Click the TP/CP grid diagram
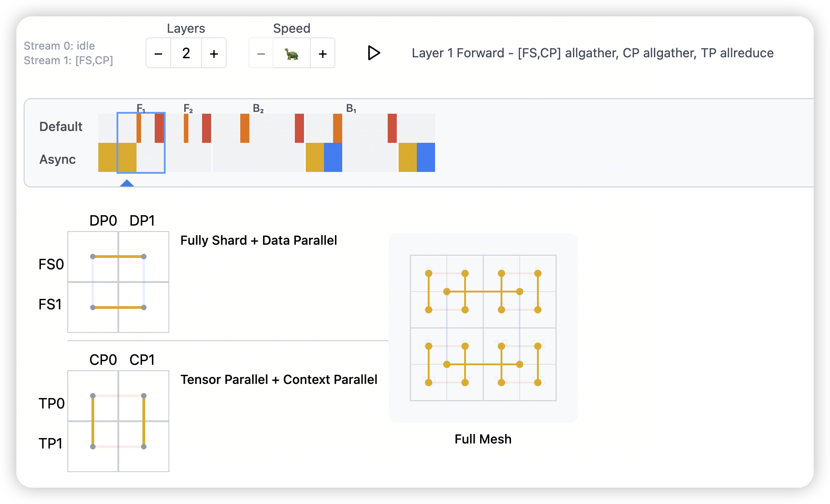The width and height of the screenshot is (830, 504). click(x=118, y=421)
